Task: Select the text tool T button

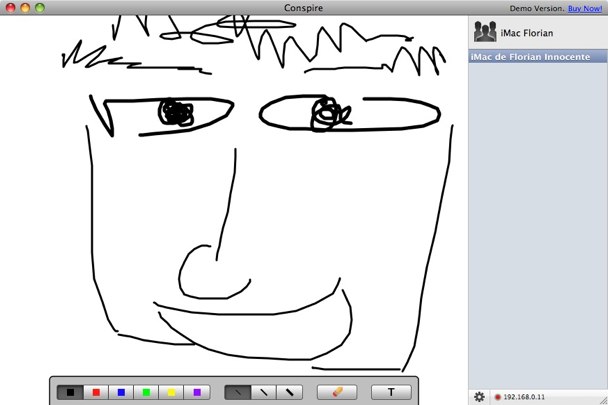Action: pyautogui.click(x=391, y=392)
